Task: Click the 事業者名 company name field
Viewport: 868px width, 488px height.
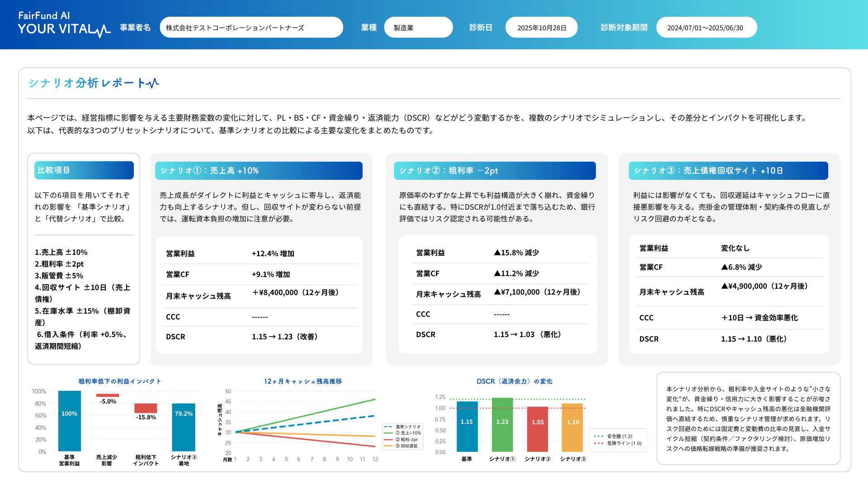Action: pos(251,28)
